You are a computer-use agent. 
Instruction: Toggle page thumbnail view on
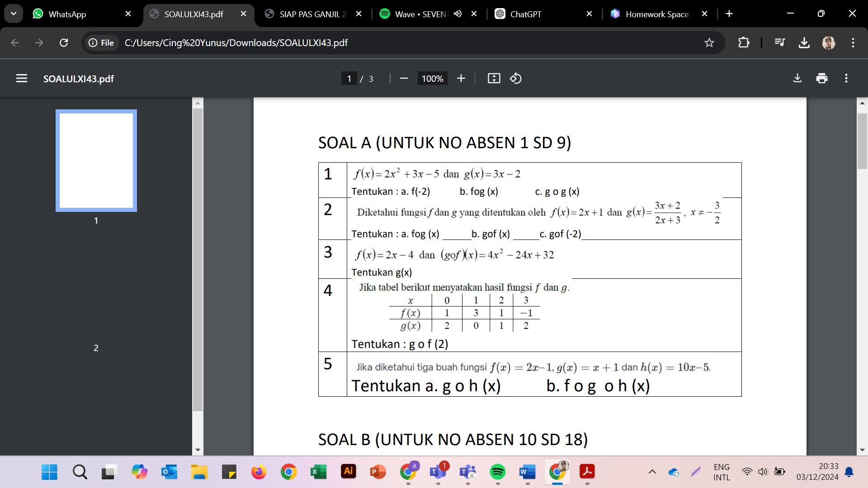20,78
